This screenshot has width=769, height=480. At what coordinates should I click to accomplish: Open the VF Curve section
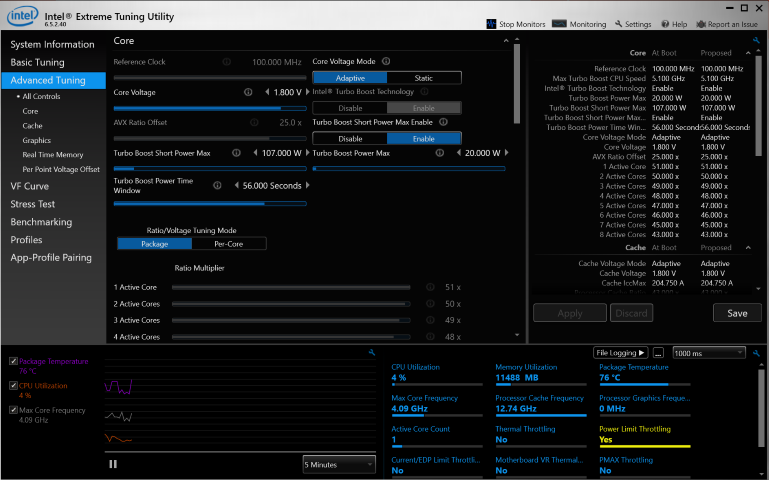tap(30, 186)
